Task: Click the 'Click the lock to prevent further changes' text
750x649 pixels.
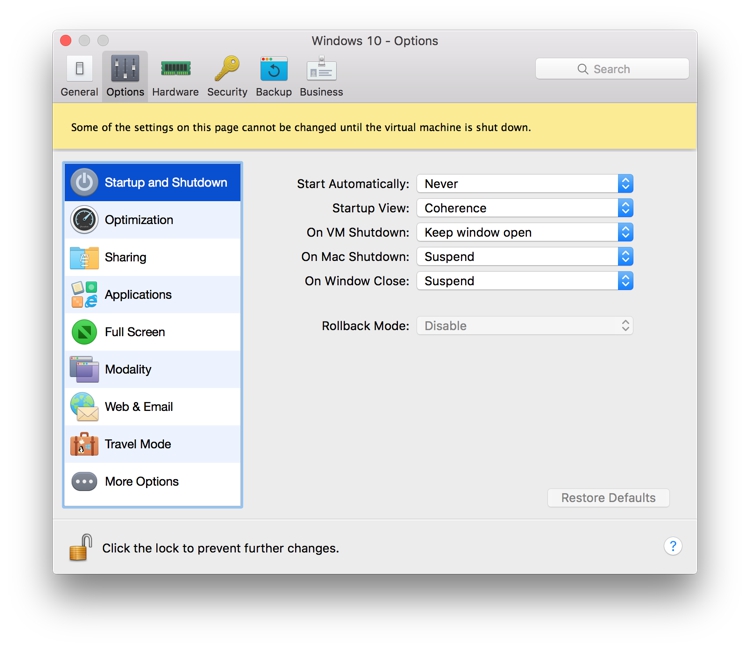Action: tap(221, 548)
